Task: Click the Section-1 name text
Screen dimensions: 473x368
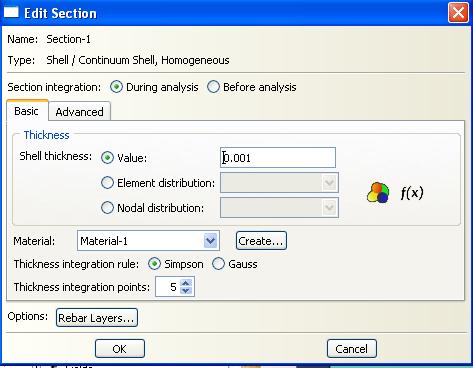Action: [68, 39]
